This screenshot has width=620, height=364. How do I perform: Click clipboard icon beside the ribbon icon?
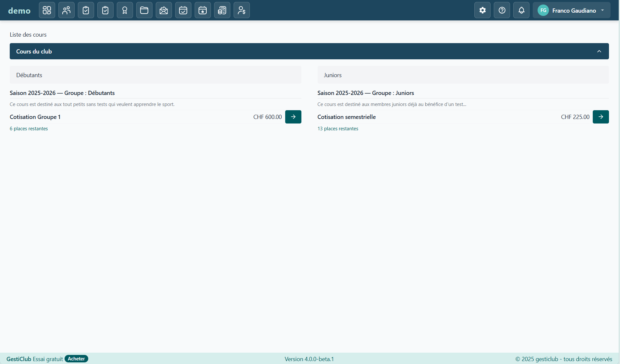point(105,10)
